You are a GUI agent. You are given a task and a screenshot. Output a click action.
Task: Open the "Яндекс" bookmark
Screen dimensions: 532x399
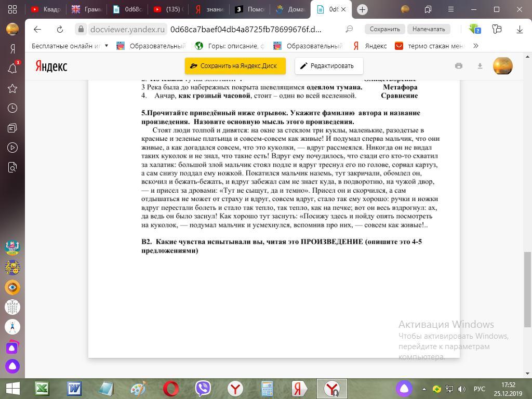click(370, 46)
